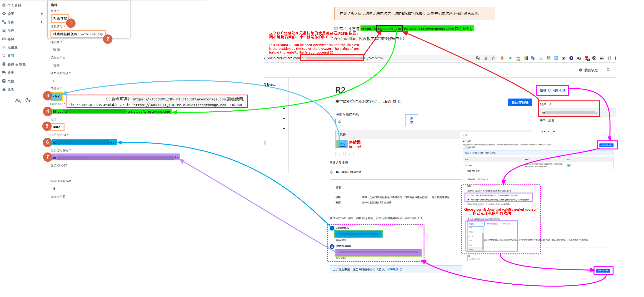Select the 读取 read-only permission radio

pyautogui.click(x=468, y=195)
